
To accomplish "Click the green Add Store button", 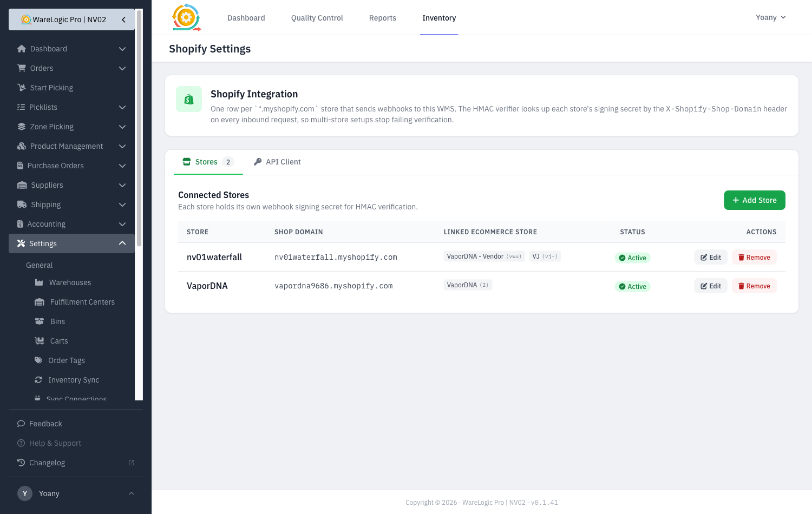I will pyautogui.click(x=755, y=200).
